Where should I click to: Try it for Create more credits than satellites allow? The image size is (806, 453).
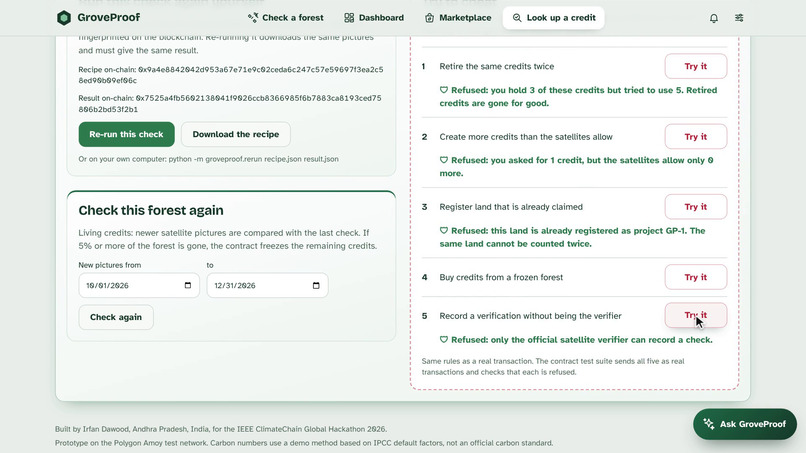pos(695,137)
